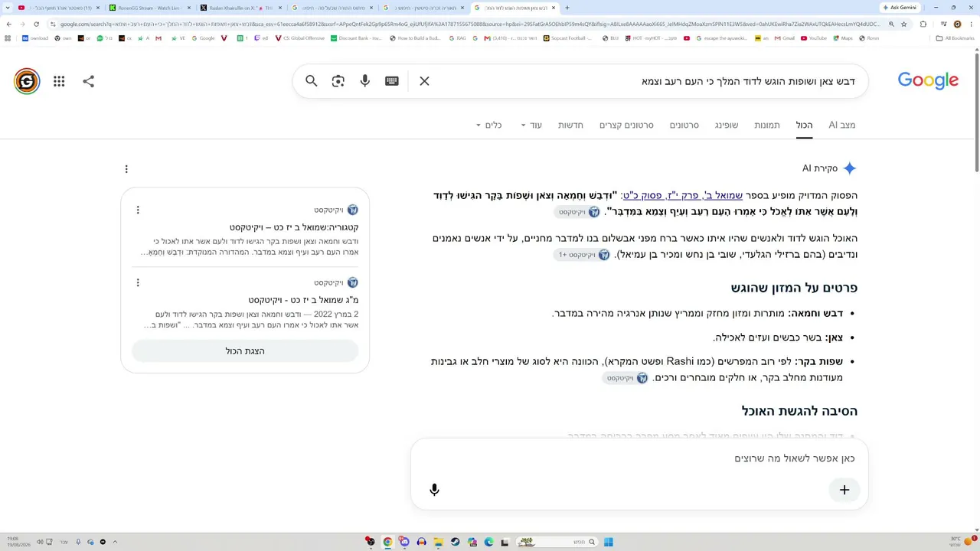Show hidden system tray icons chevron
The width and height of the screenshot is (980, 551).
click(x=115, y=542)
